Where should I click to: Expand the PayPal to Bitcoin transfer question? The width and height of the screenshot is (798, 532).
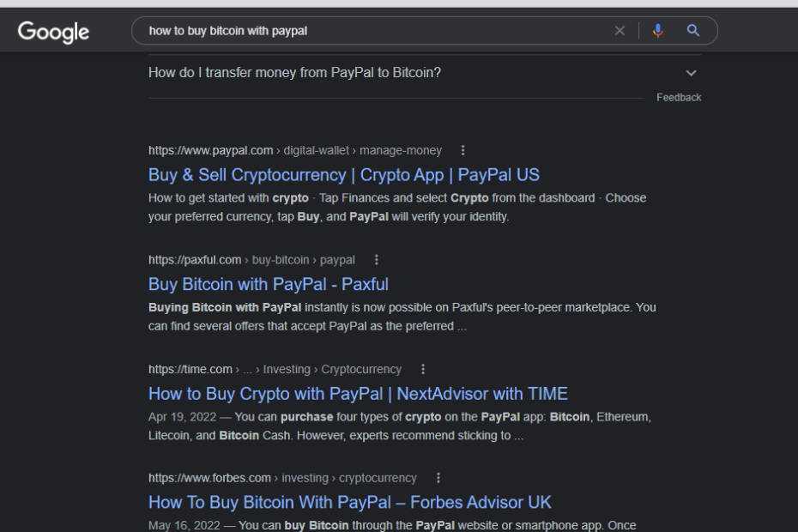pos(691,73)
